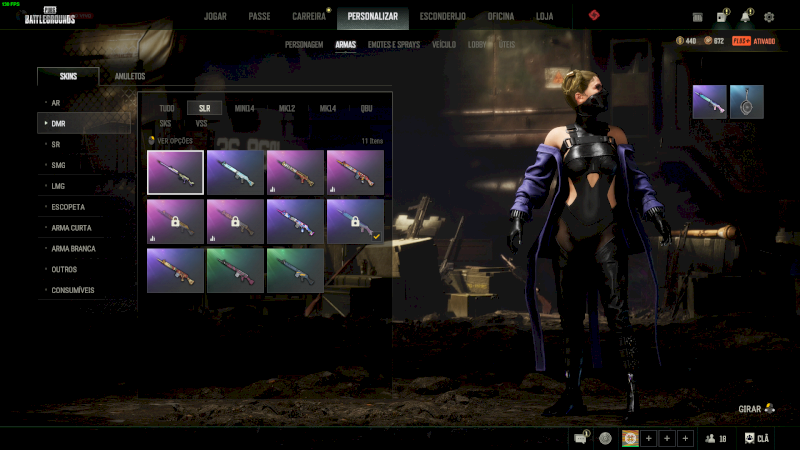Open equipped weapon skin preview at top right
This screenshot has height=450, width=800.
(709, 102)
